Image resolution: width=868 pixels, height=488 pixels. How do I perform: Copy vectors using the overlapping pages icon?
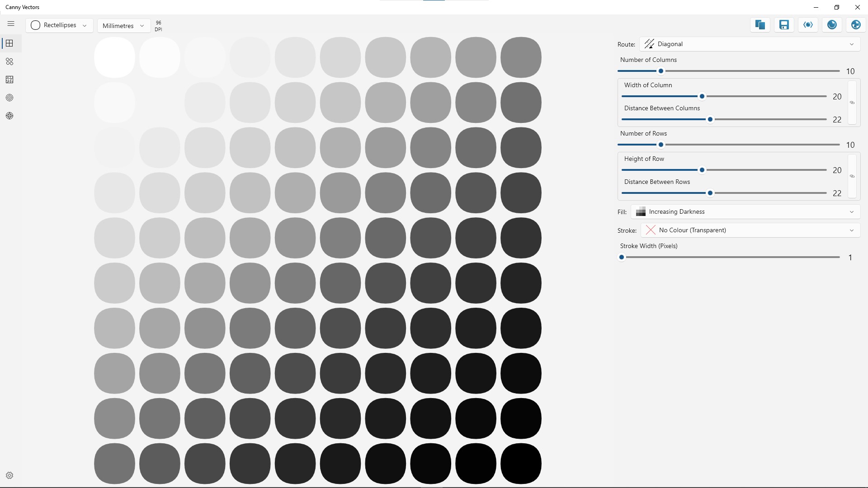760,25
